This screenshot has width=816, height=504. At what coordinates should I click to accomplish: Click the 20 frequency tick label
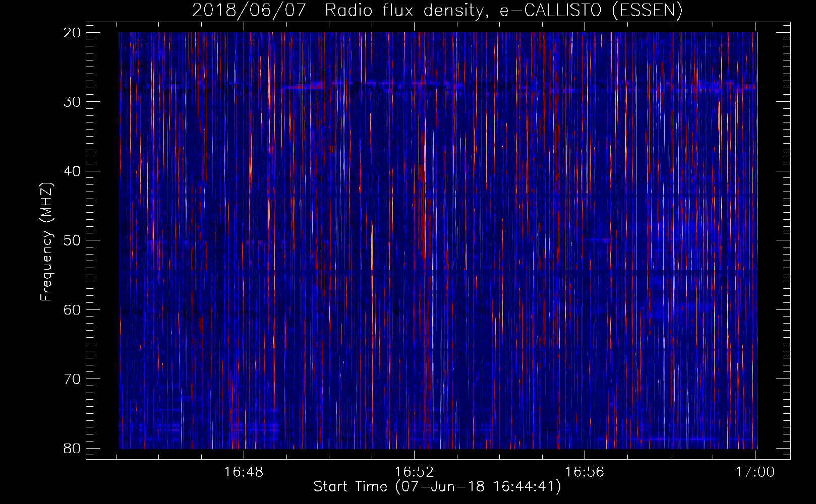tap(73, 32)
